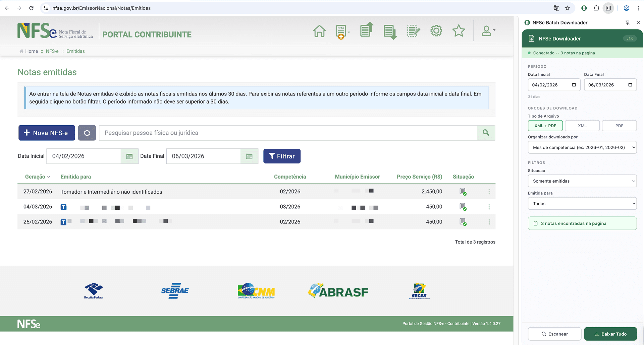
Task: Click the magnifier icon to search
Action: coord(486,133)
